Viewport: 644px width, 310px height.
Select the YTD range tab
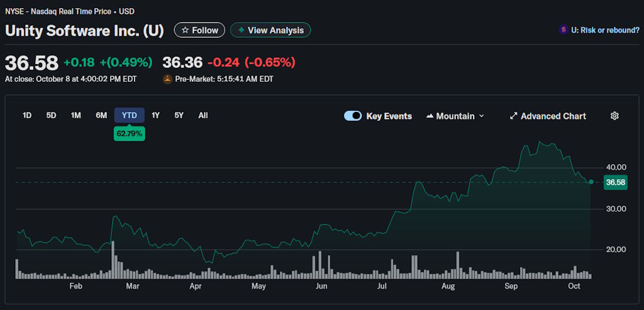point(129,115)
